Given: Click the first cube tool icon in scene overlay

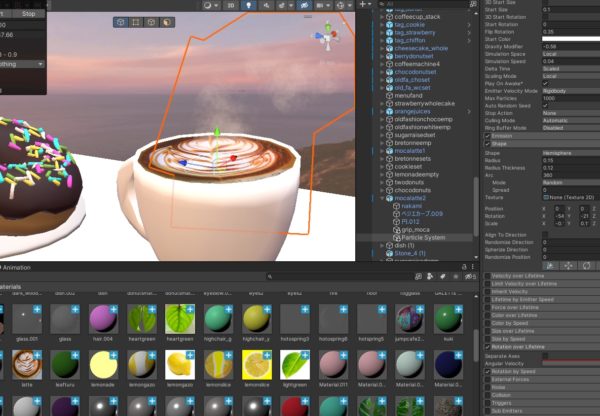Looking at the screenshot, I should pos(121,20).
